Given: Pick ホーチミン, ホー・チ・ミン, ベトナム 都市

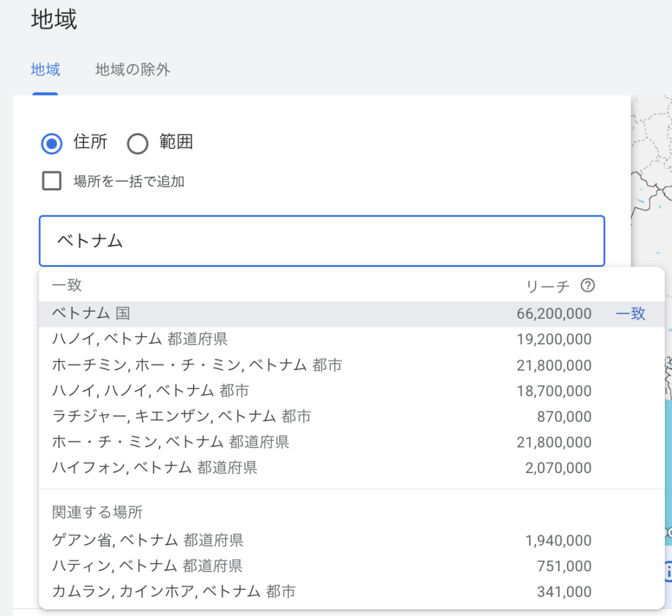Looking at the screenshot, I should tap(197, 365).
